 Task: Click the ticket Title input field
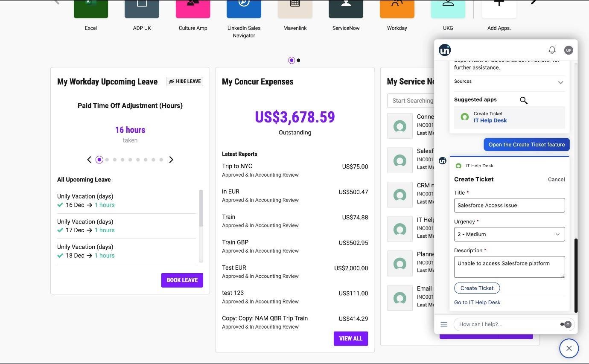[509, 205]
